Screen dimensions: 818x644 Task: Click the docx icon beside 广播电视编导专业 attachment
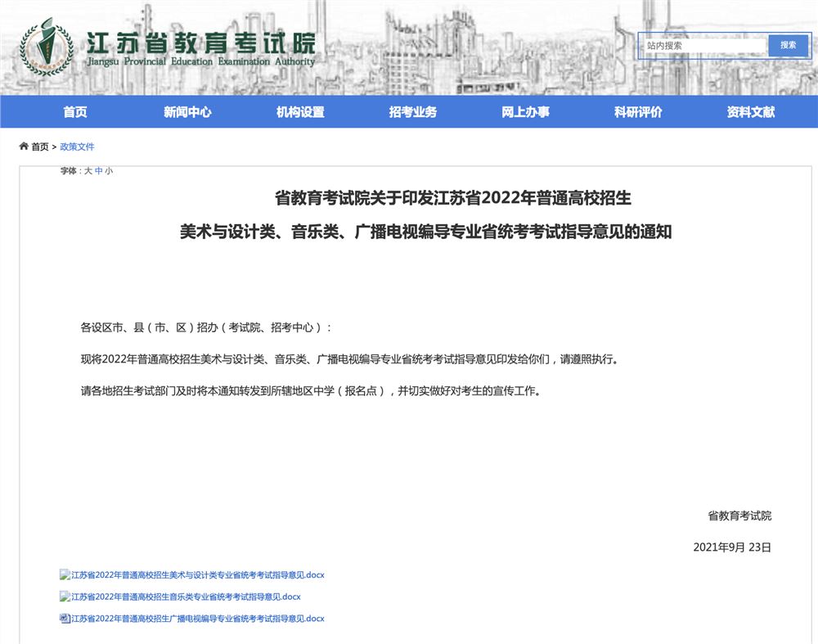point(65,619)
